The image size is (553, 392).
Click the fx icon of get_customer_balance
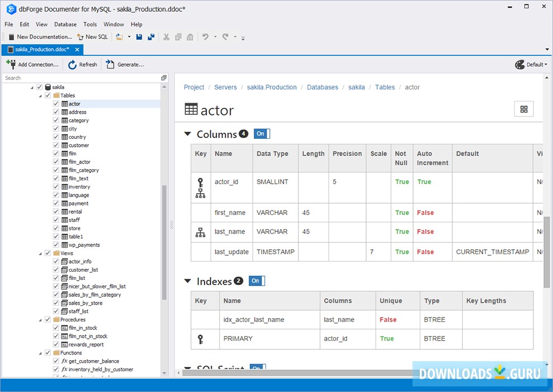[x=64, y=361]
